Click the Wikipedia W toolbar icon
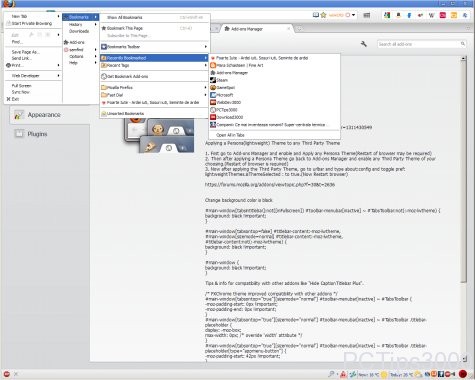This screenshot has width=475, height=380. (431, 15)
